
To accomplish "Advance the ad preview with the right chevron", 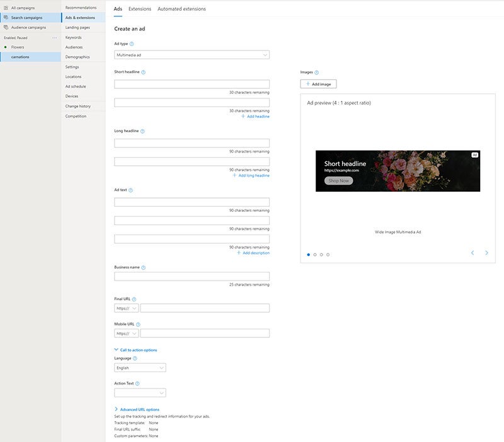I will [486, 252].
